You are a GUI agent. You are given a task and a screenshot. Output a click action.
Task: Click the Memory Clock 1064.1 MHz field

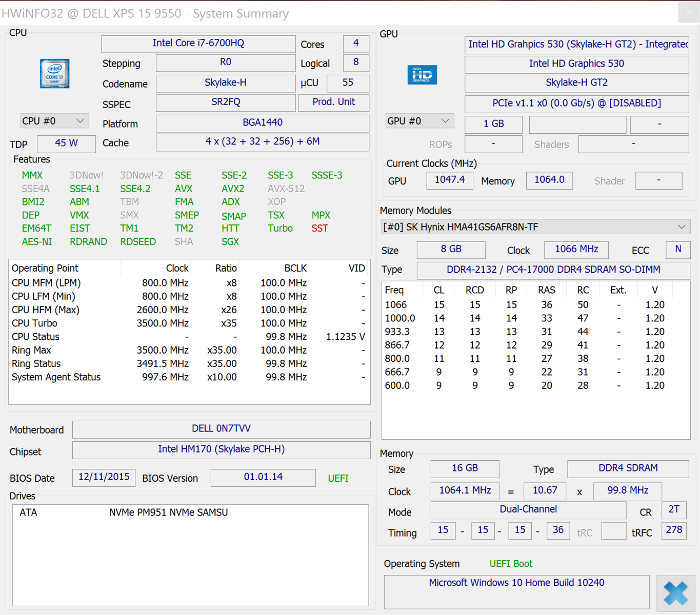465,490
